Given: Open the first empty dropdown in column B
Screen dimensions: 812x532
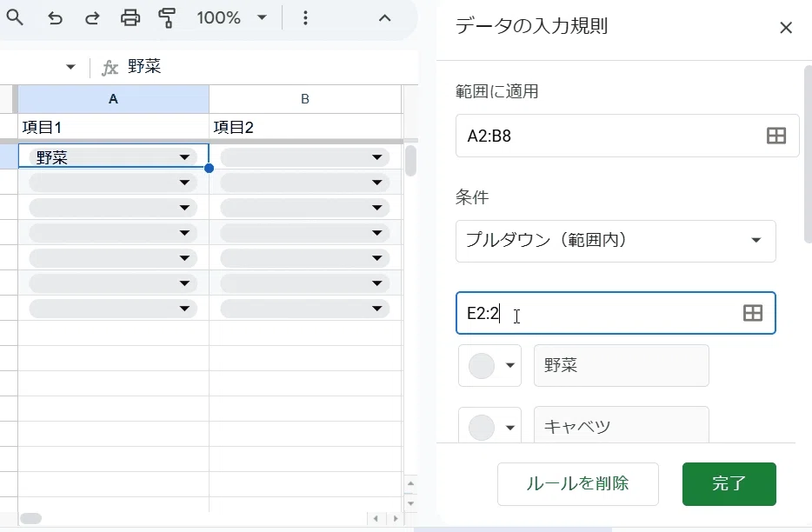Looking at the screenshot, I should click(376, 157).
